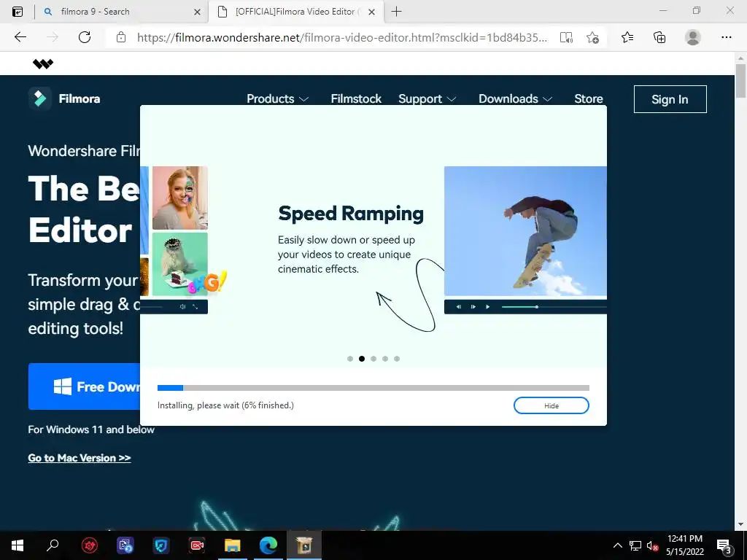
Task: Select the Filmora Video Editor tab
Action: click(x=295, y=12)
